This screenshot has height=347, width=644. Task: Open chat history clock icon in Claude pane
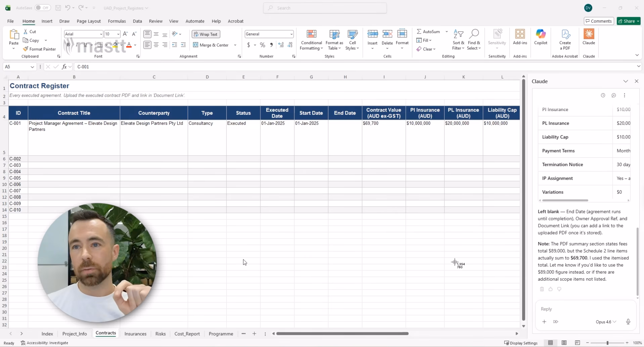(603, 95)
